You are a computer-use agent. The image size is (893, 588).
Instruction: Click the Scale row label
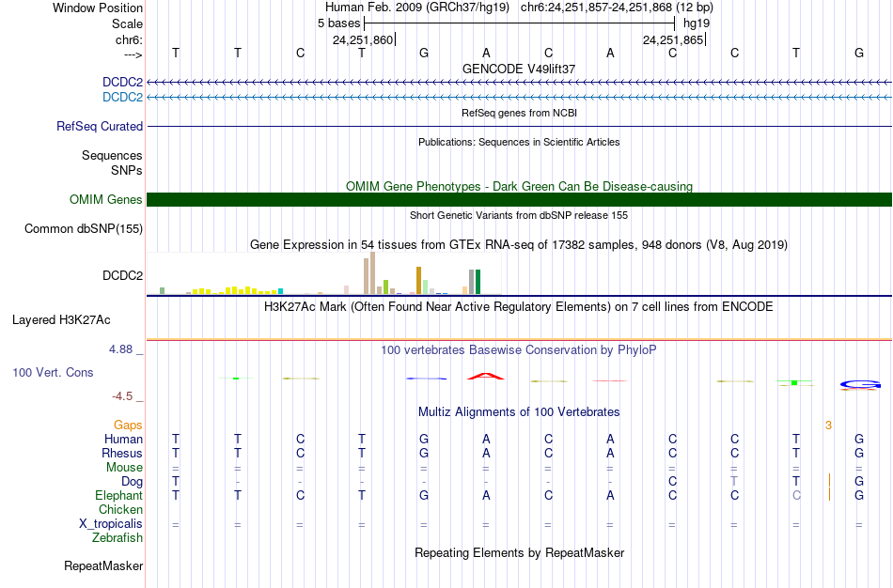(x=127, y=23)
